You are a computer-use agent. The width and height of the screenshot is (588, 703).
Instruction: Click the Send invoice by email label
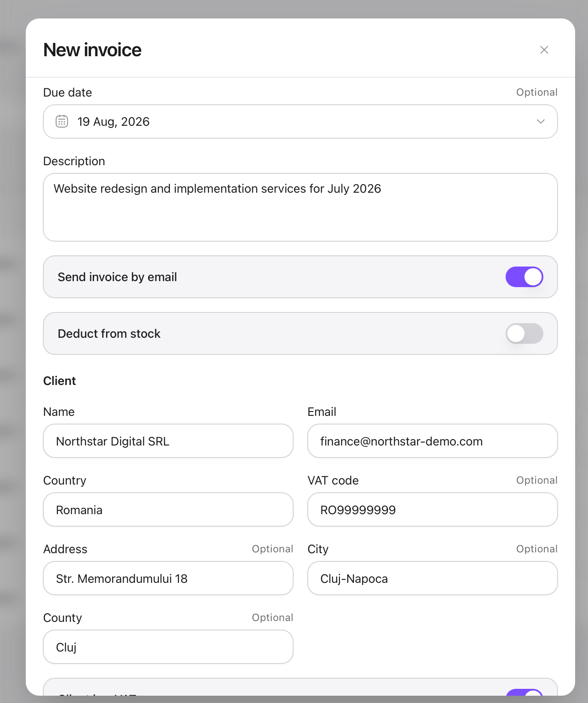click(117, 277)
